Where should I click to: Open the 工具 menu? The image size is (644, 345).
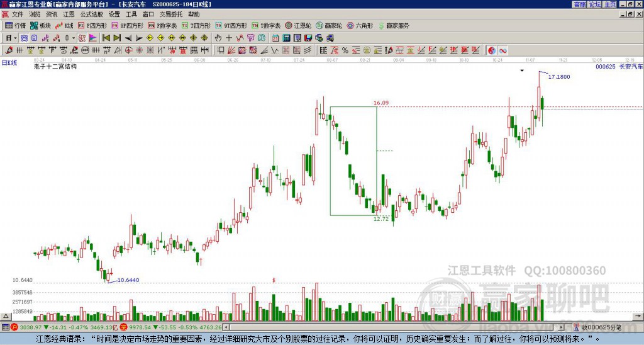point(131,14)
